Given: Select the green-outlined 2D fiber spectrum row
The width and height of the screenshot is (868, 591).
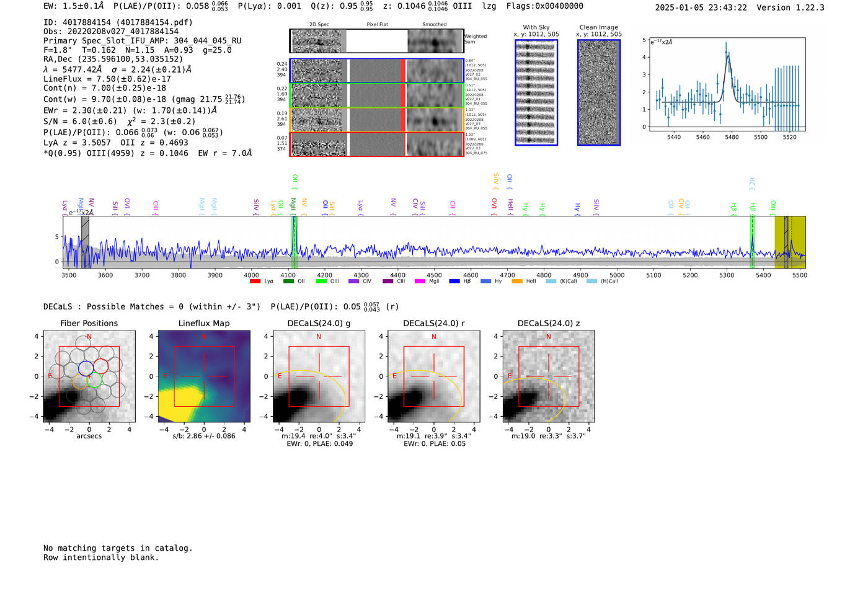Looking at the screenshot, I should pyautogui.click(x=376, y=96).
